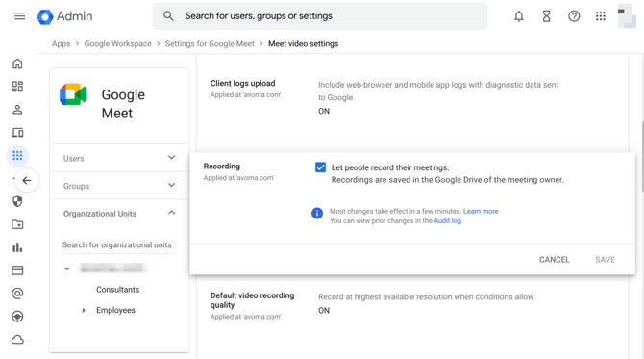
Task: Open the account profile avatar
Action: (627, 16)
